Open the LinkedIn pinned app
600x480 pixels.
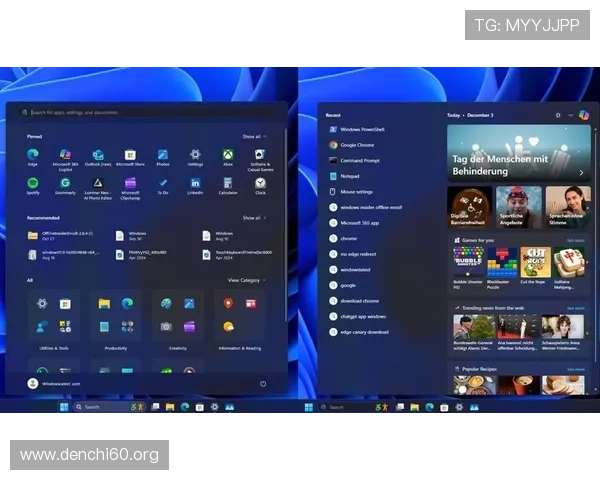[x=195, y=184]
